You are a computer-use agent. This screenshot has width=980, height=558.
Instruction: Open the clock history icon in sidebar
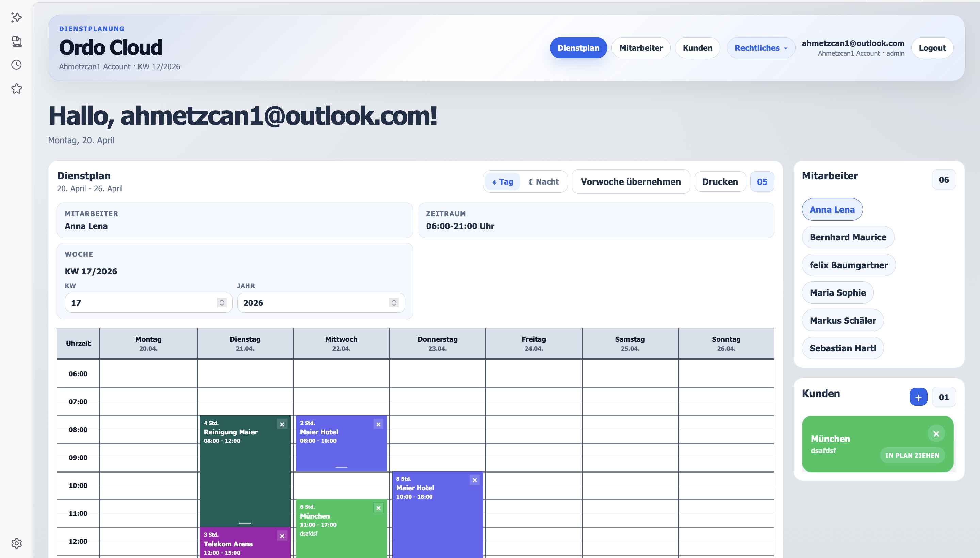[x=16, y=65]
